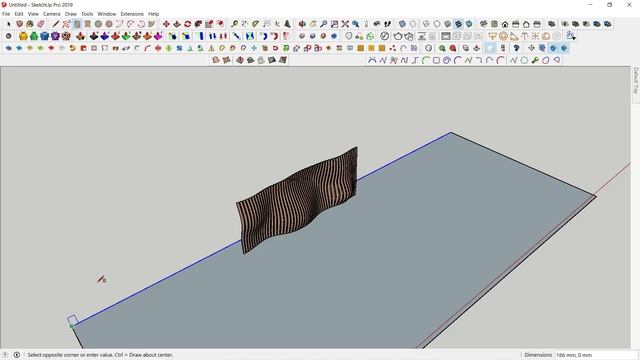Screen dimensions: 640x360
Task: Switch to Top standard view
Action: [x=494, y=24]
